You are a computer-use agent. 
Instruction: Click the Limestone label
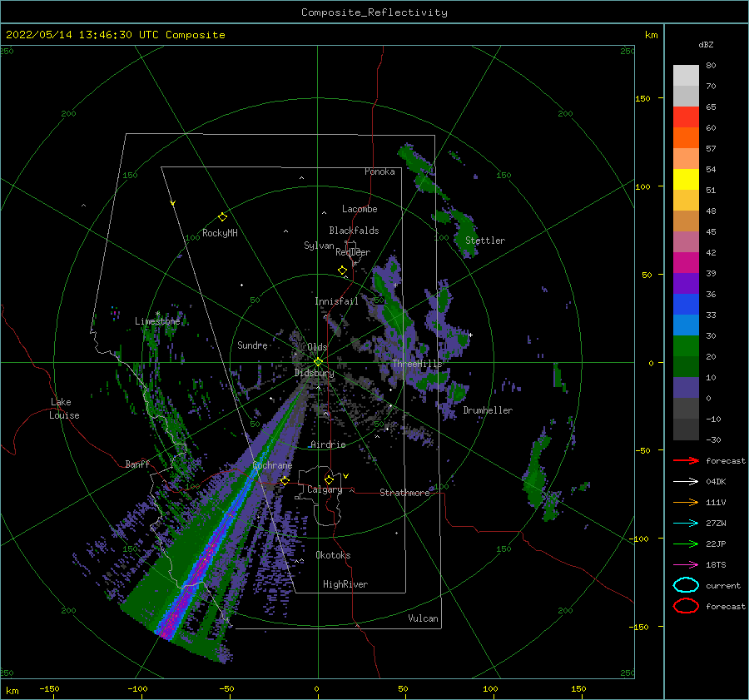coord(157,321)
